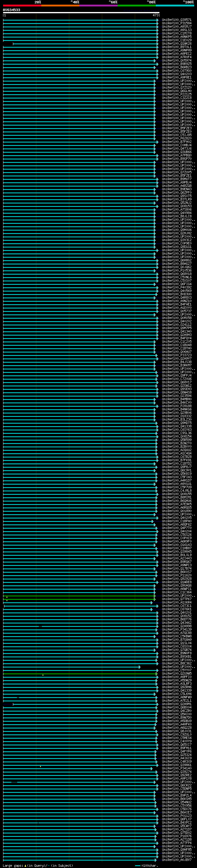
Task: Select label UniRef100_A8WPI1
Action: coord(176,589)
